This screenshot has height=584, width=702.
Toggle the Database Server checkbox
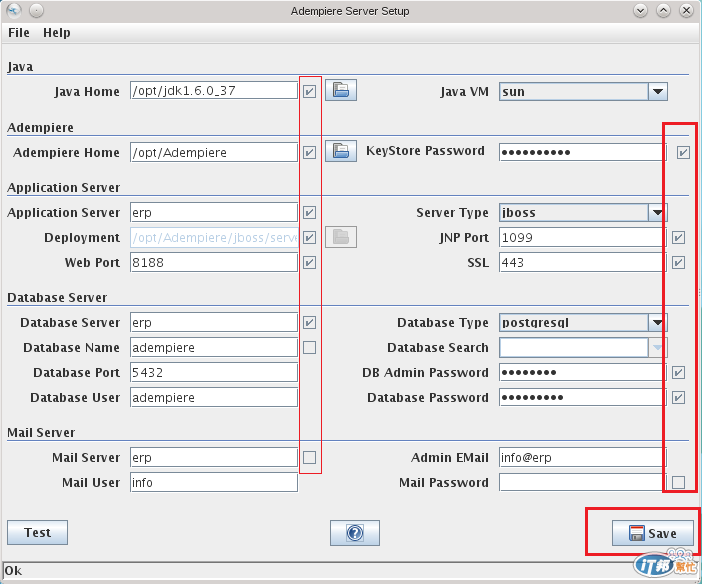[309, 322]
